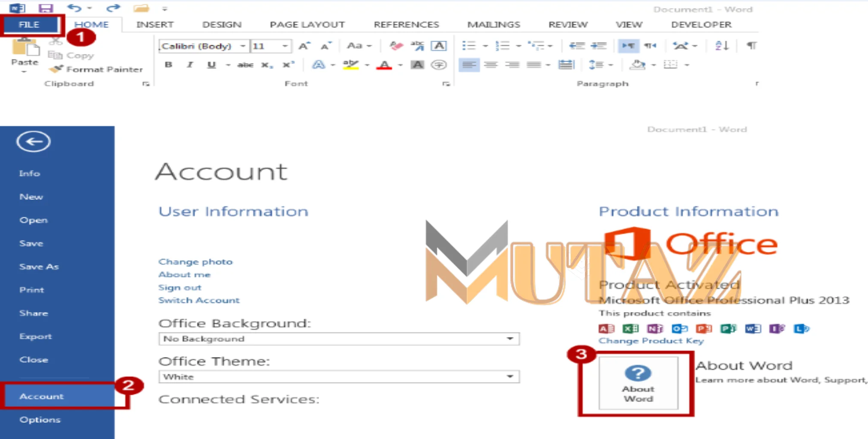The height and width of the screenshot is (439, 868).
Task: Decrease font size with Shrink Font icon
Action: 325,46
